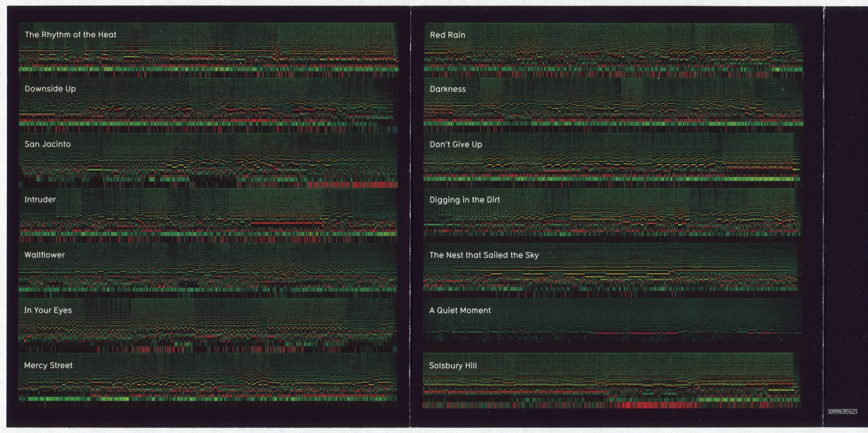Click the 'Darkness' track label
The image size is (868, 433).
(x=448, y=89)
